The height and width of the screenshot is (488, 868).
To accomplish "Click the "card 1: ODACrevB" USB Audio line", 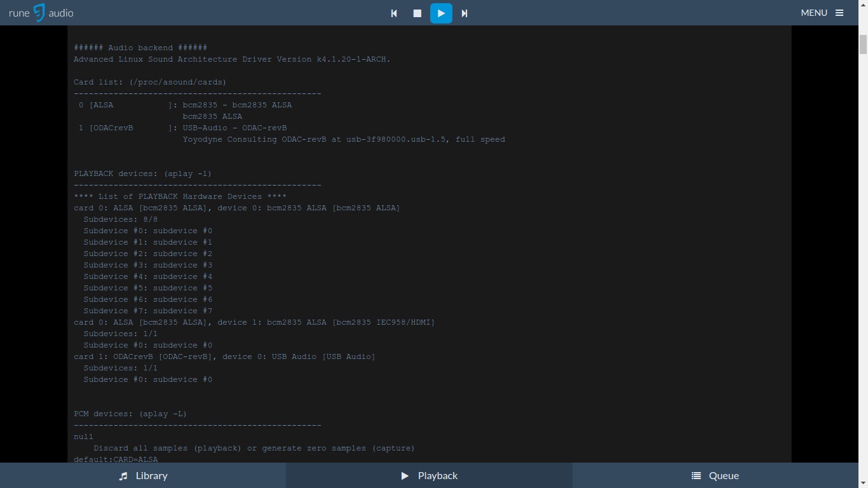I will point(224,356).
